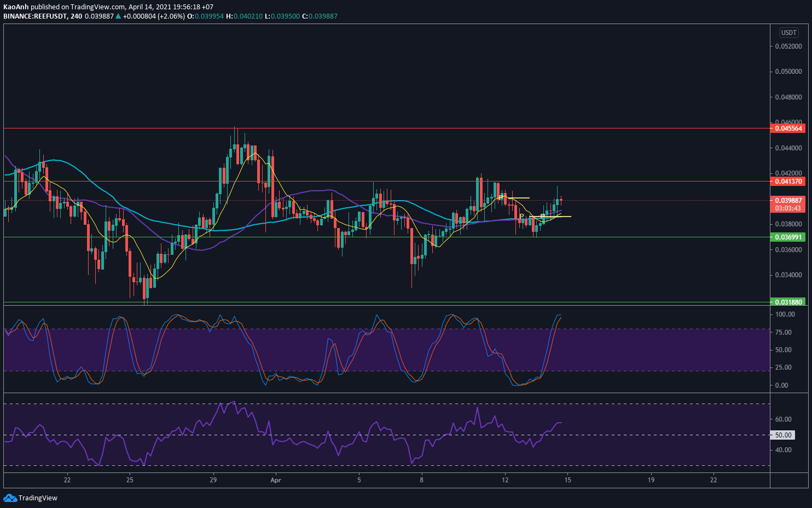
Task: Click the USDT currency label
Action: click(788, 33)
